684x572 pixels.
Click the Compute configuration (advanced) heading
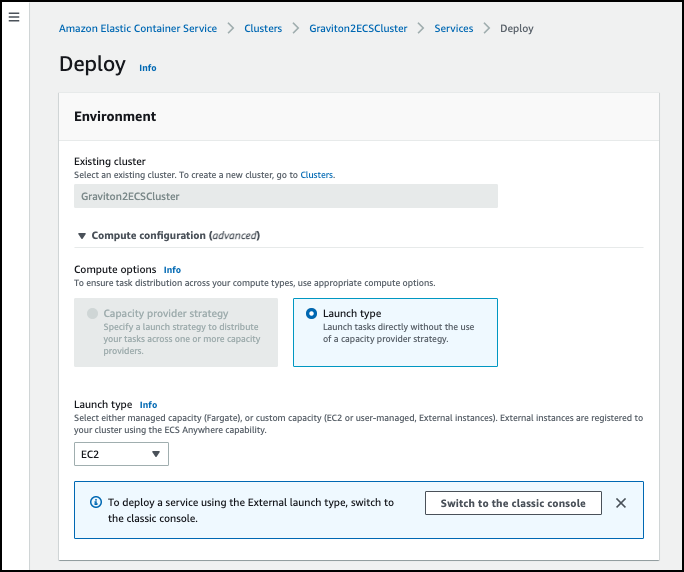tap(176, 236)
